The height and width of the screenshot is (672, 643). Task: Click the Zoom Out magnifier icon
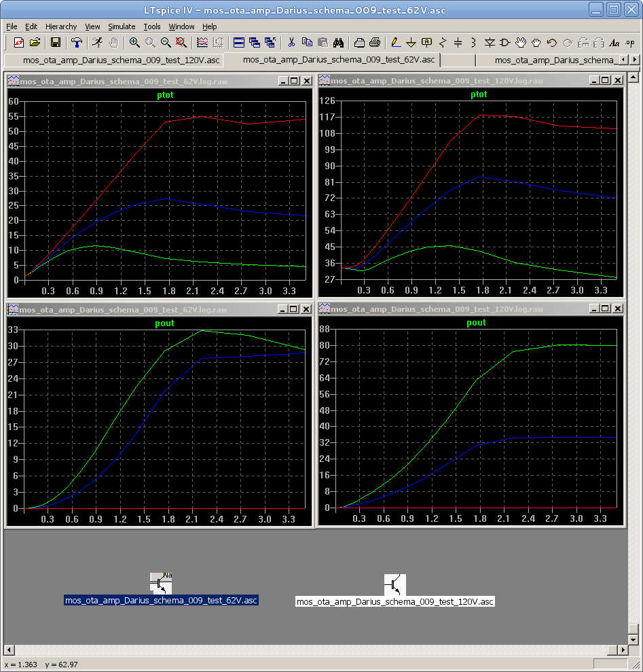click(x=166, y=42)
